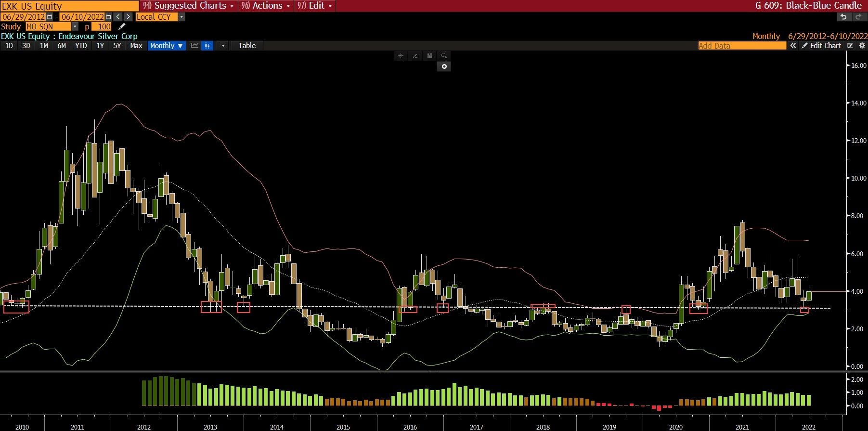Set range to 6M
The width and height of the screenshot is (868, 431).
click(62, 46)
